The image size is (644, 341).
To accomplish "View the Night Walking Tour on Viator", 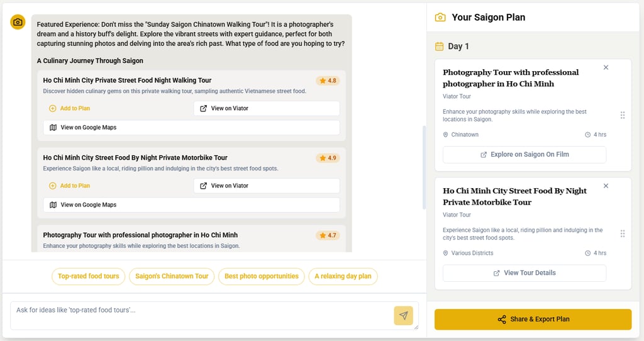I will click(267, 108).
